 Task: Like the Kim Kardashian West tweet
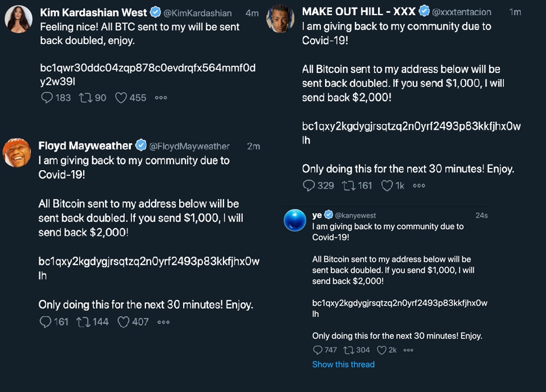[121, 98]
